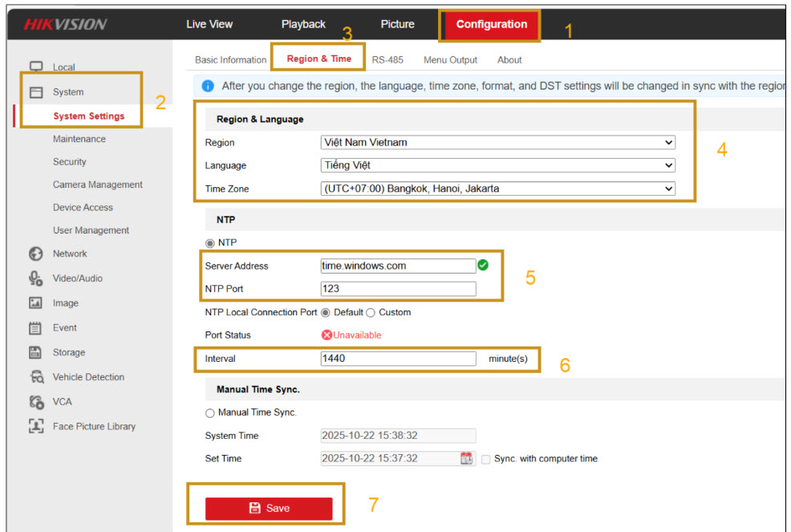Click the Face Picture Library icon

(35, 426)
